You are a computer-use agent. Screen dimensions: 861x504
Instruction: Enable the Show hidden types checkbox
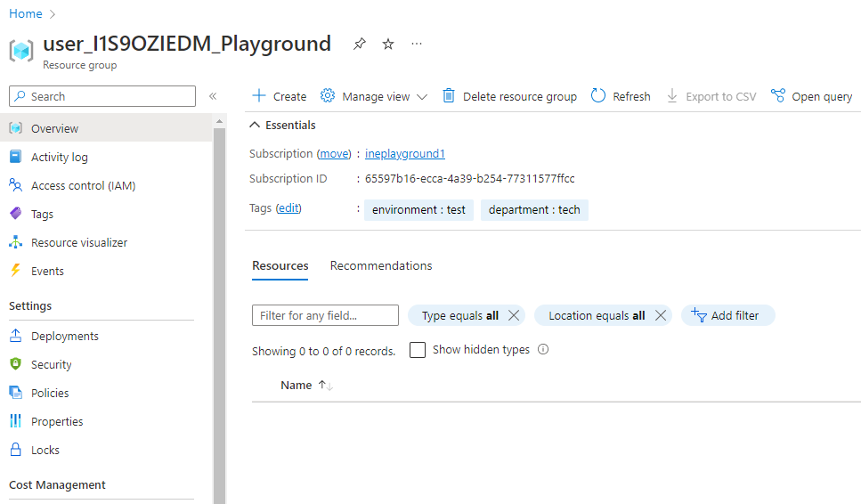(418, 350)
